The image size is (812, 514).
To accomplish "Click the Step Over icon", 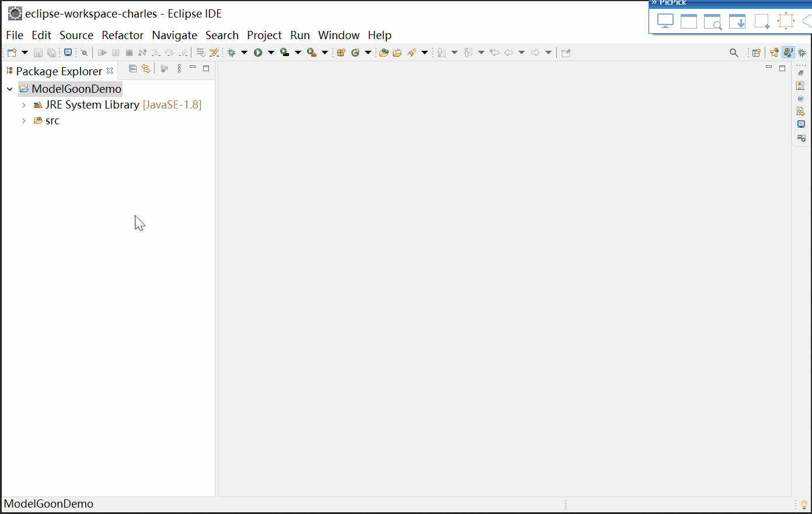I will 169,53.
